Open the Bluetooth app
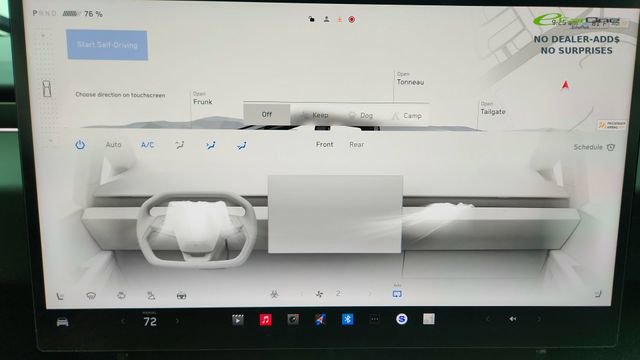This screenshot has height=360, width=640. coord(347,319)
